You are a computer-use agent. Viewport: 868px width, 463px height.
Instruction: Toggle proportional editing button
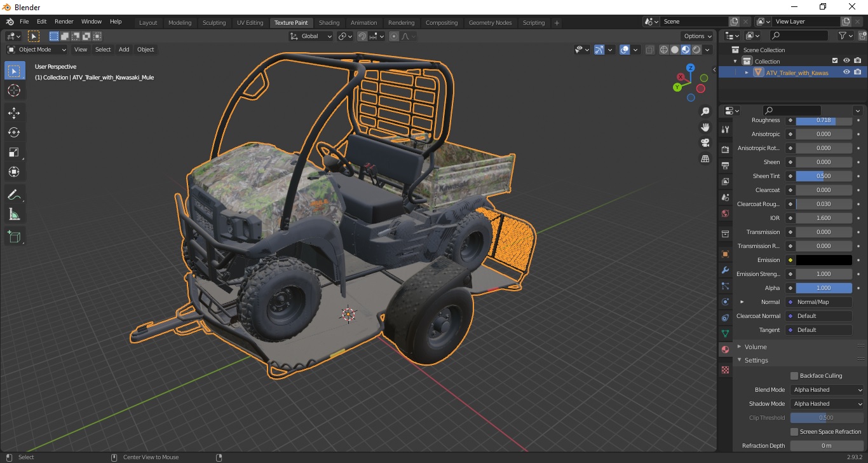coord(394,36)
